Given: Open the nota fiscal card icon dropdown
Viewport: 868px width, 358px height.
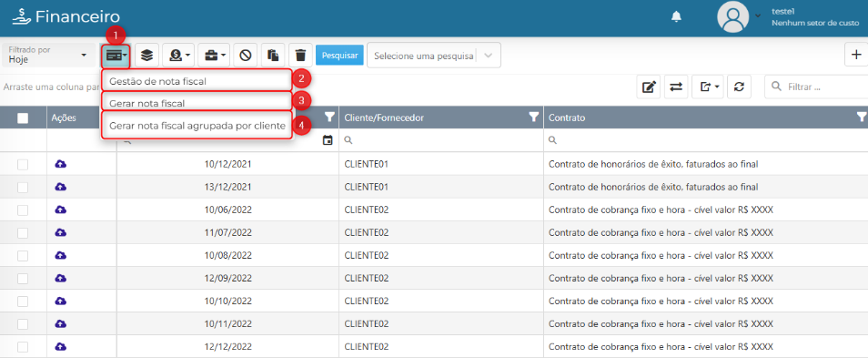Looking at the screenshot, I should 116,56.
